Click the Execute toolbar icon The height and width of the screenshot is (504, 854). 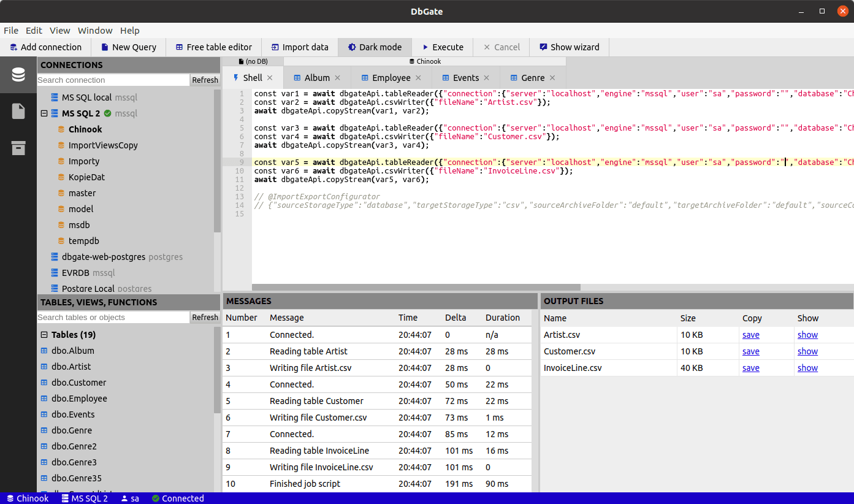[425, 47]
